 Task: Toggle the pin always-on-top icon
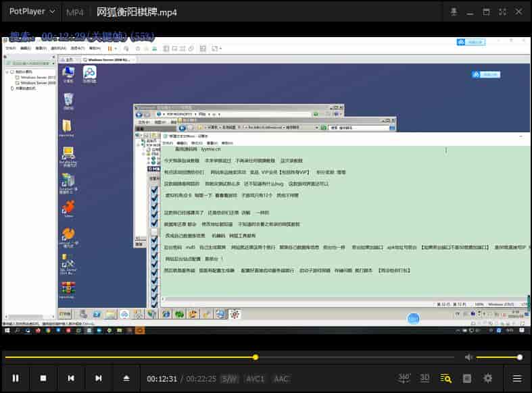pyautogui.click(x=454, y=11)
